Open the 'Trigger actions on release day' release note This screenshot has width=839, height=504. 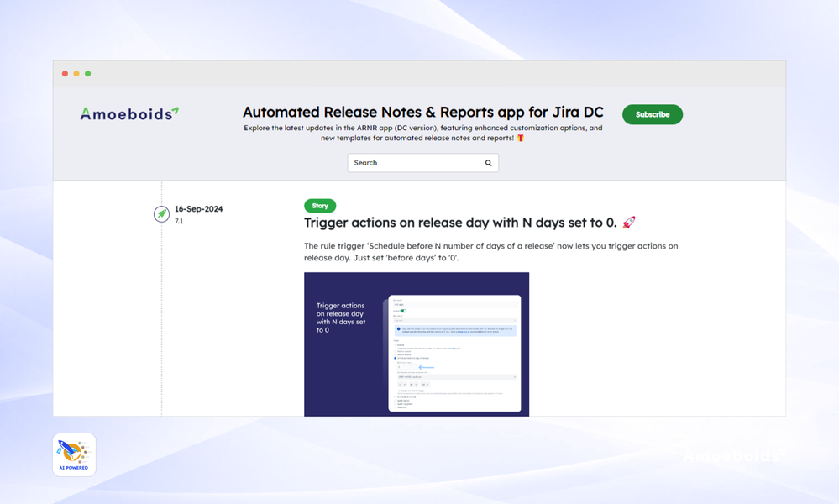tap(456, 223)
